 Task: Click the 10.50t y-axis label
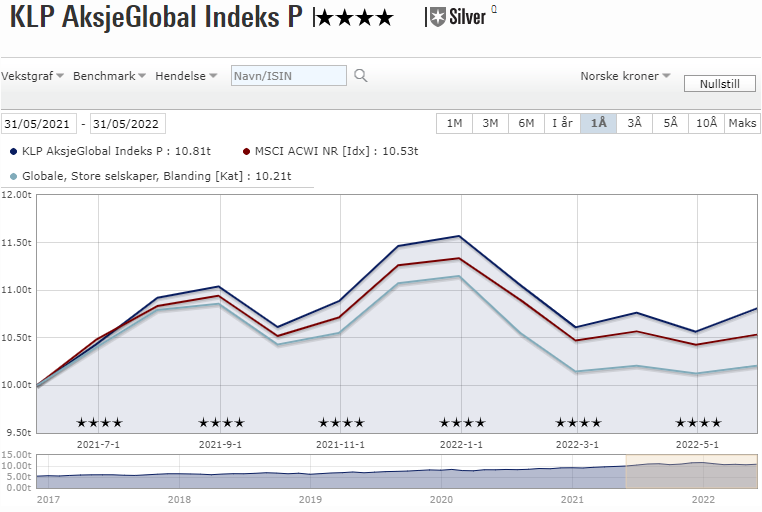coord(16,338)
